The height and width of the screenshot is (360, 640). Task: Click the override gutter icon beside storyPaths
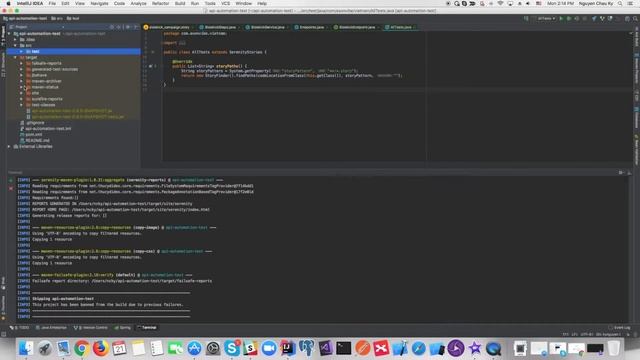click(x=151, y=66)
